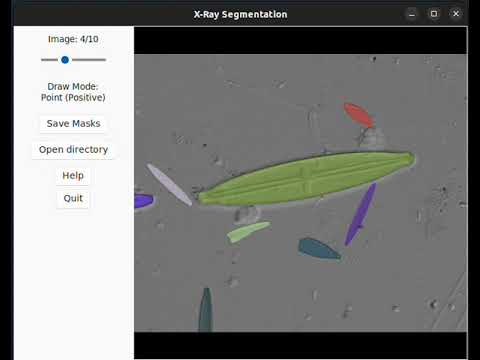Click the unsegmented gray particle below red mask
This screenshot has width=480, height=360.
click(x=372, y=137)
